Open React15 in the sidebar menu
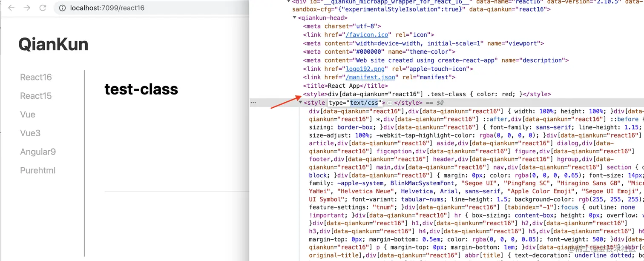The height and width of the screenshot is (261, 644). [x=36, y=96]
